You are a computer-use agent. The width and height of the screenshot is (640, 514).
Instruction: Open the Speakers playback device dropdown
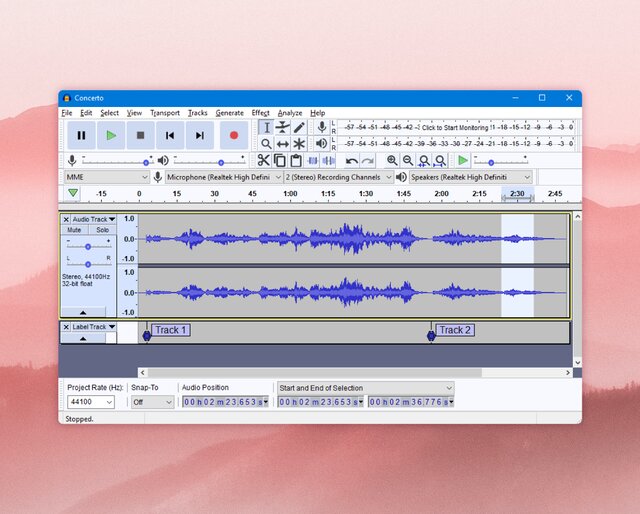471,177
